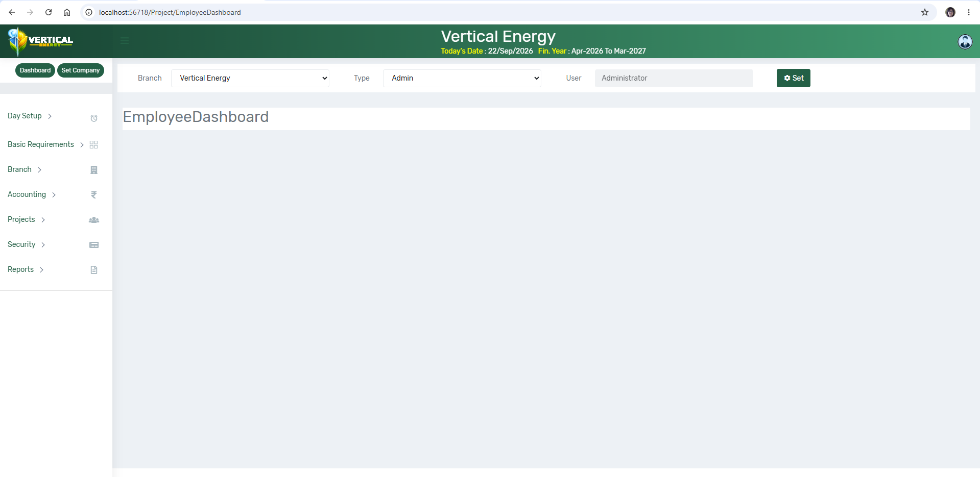
Task: Expand the Reports menu
Action: 26,269
